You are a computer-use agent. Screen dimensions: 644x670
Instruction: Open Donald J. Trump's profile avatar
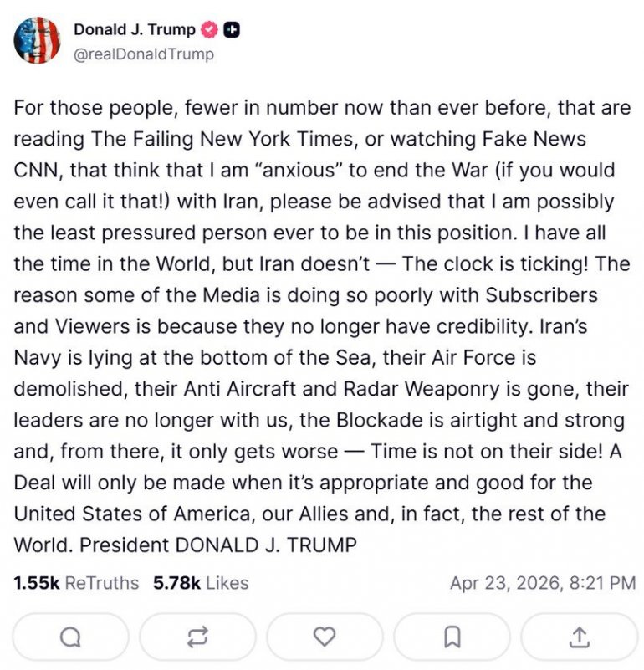pos(37,41)
